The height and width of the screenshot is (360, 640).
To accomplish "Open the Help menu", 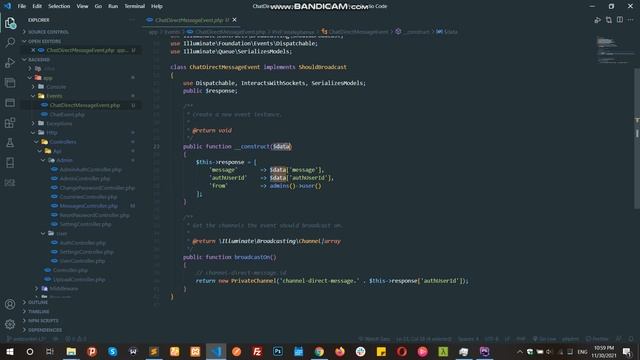I will [157, 6].
